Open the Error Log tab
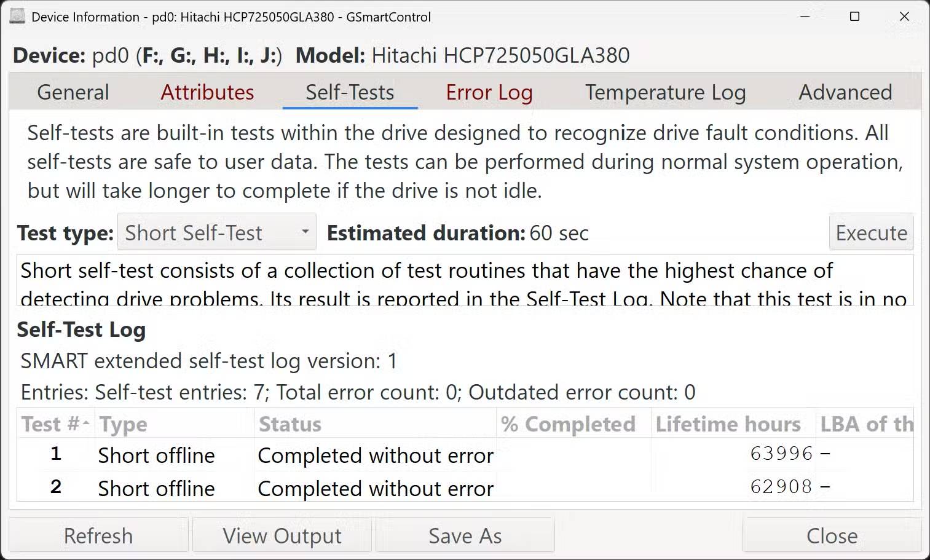The image size is (930, 560). [489, 92]
